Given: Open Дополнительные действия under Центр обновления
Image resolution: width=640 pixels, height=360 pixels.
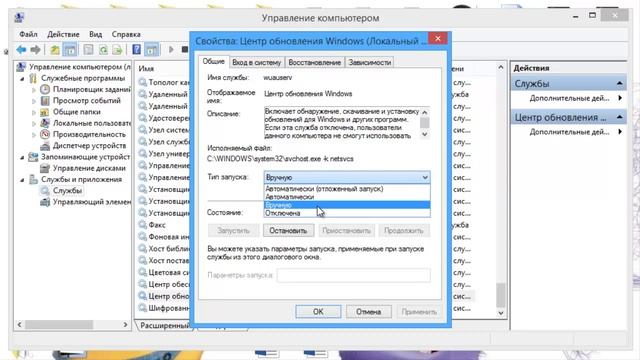Looking at the screenshot, I should (569, 132).
